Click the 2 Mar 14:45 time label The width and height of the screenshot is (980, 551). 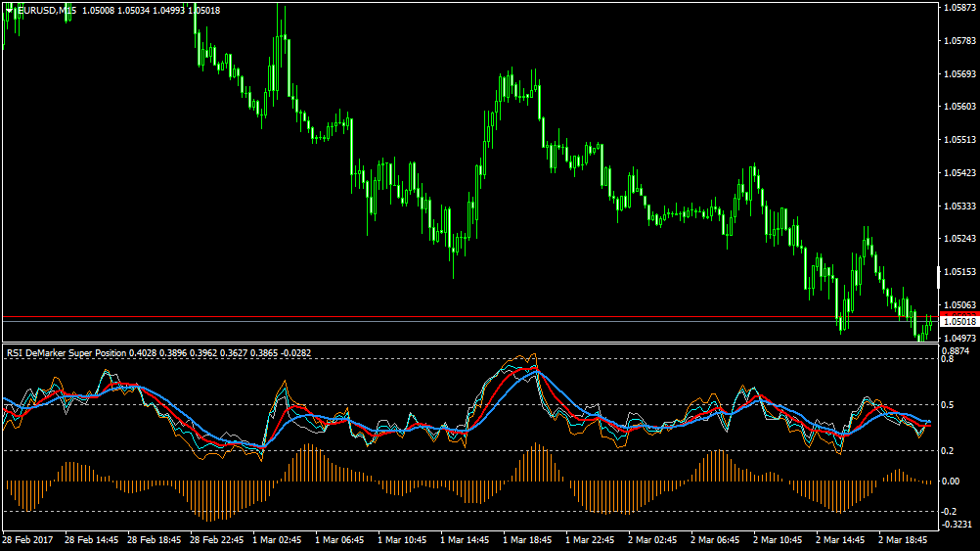[840, 539]
